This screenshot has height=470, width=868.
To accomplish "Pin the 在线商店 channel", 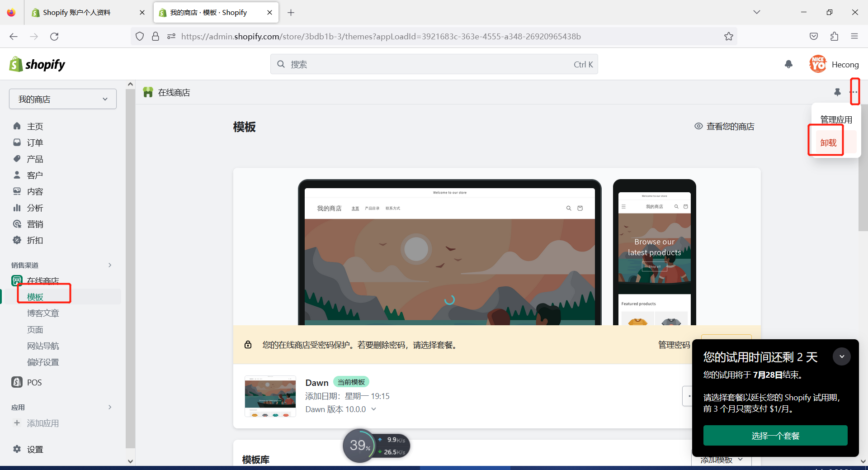I will click(x=837, y=92).
